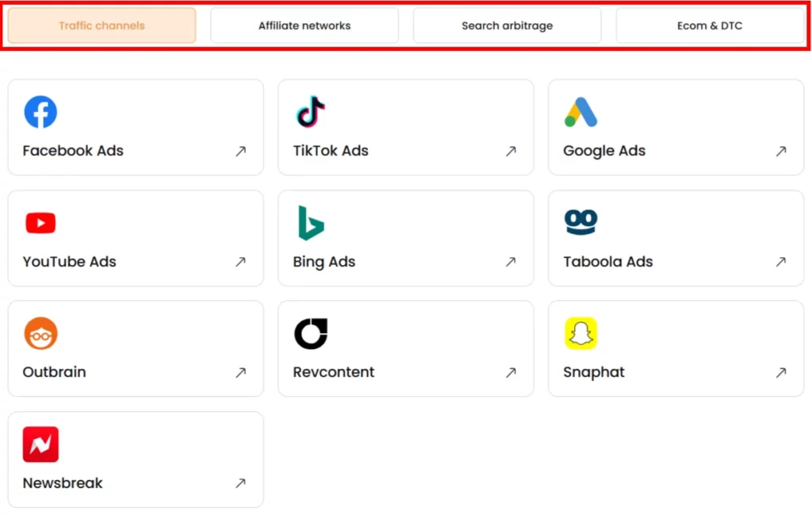The image size is (812, 515).
Task: Click the Newsbreak logo icon
Action: 40,444
